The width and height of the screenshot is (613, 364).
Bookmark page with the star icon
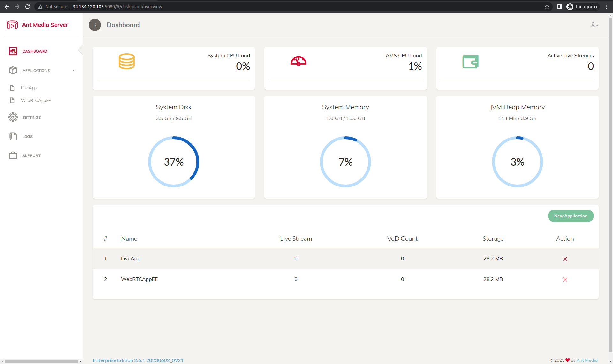click(547, 7)
